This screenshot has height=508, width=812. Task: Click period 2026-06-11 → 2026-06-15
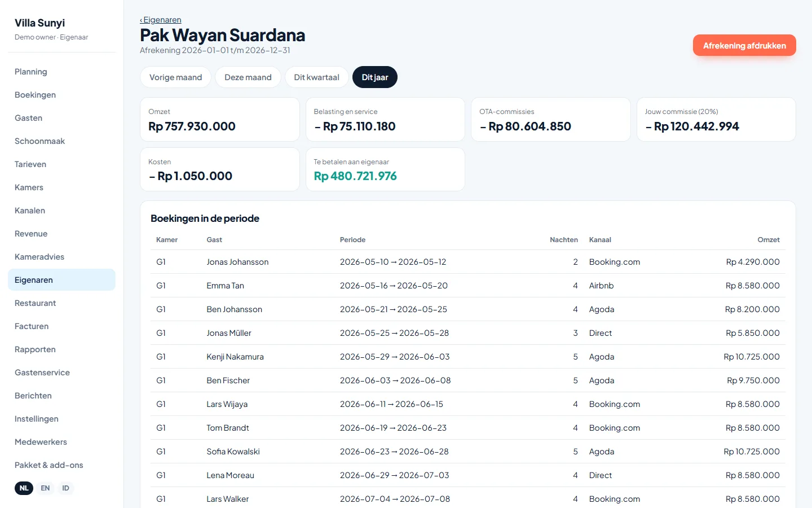point(391,404)
